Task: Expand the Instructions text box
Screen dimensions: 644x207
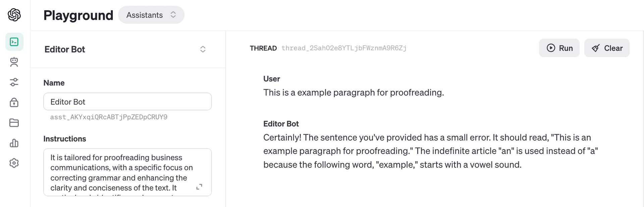Action: click(x=199, y=187)
